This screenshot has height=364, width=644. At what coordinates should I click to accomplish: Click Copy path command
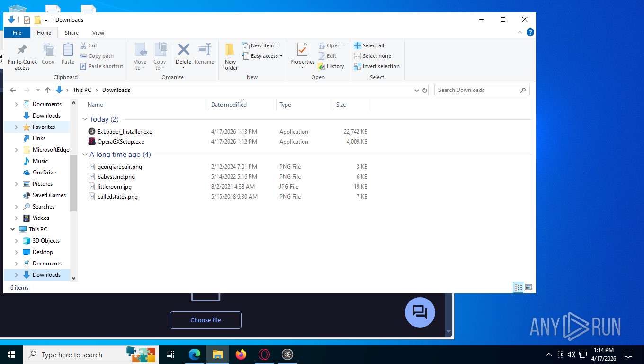[x=97, y=56]
